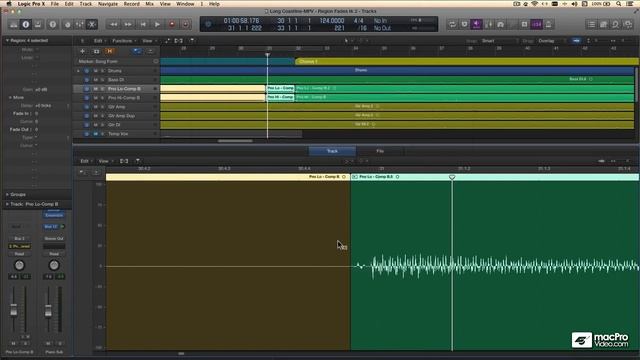Open the File menu in menu bar
This screenshot has height=360, width=640.
click(x=54, y=4)
